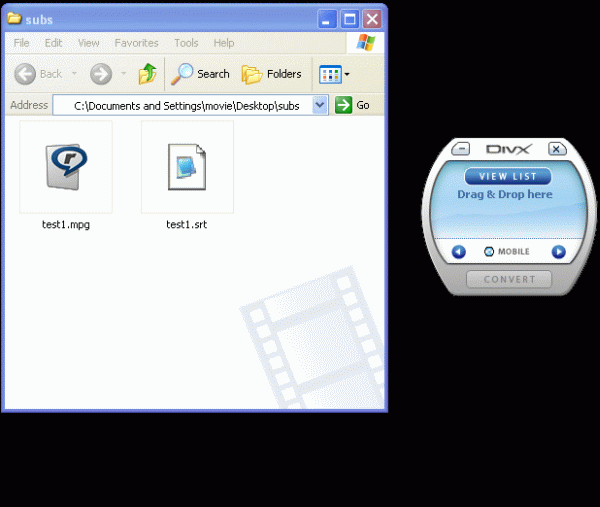Click the Forward arrow button
Image resolution: width=600 pixels, height=507 pixels.
(101, 74)
